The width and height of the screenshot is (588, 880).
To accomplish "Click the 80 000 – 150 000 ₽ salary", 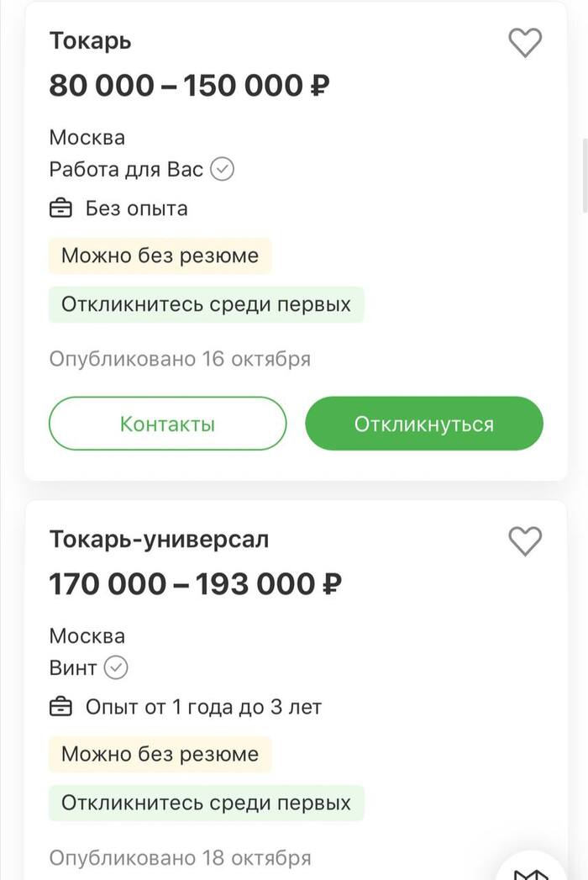I will (189, 85).
